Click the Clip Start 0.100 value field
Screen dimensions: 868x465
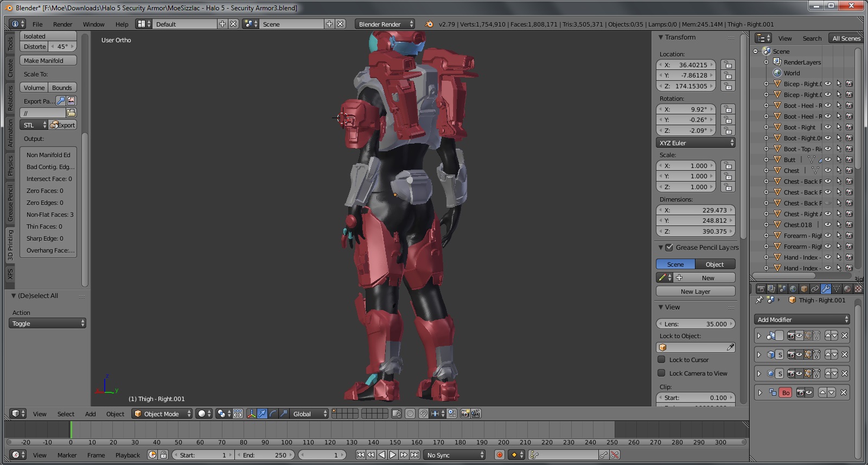(695, 397)
